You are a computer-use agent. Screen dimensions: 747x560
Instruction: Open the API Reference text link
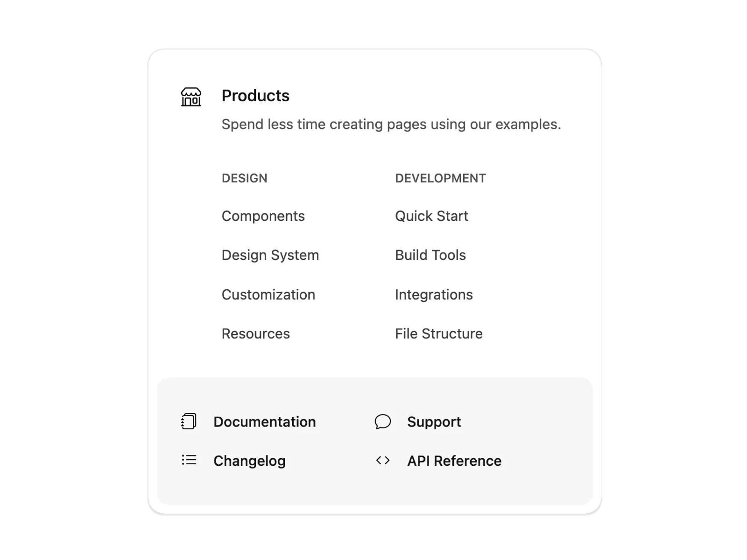454,461
